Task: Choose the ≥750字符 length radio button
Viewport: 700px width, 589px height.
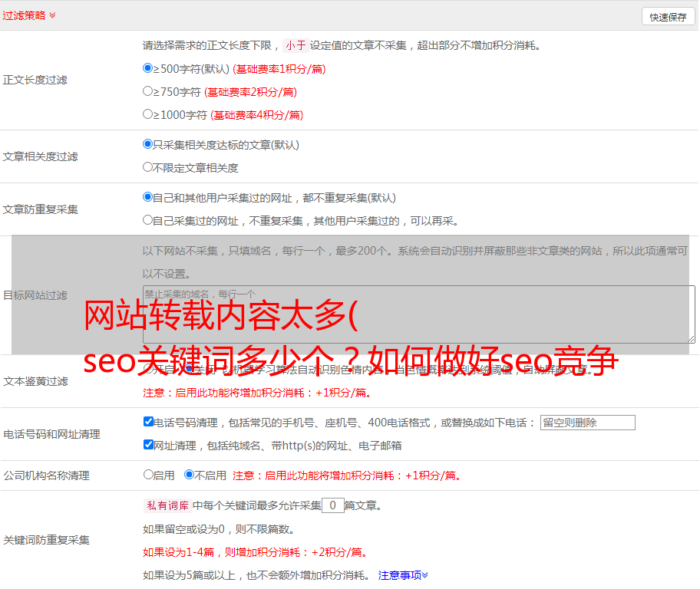Action: coord(148,91)
